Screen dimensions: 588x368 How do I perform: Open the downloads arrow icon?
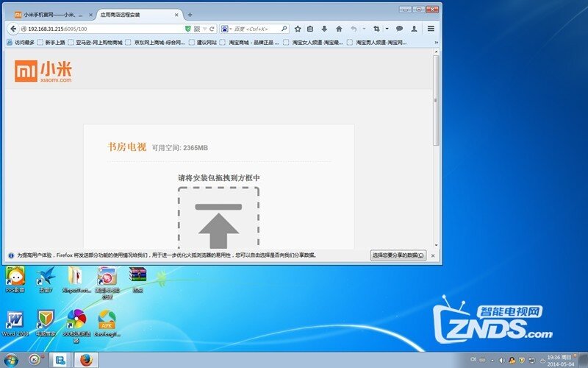(324, 29)
